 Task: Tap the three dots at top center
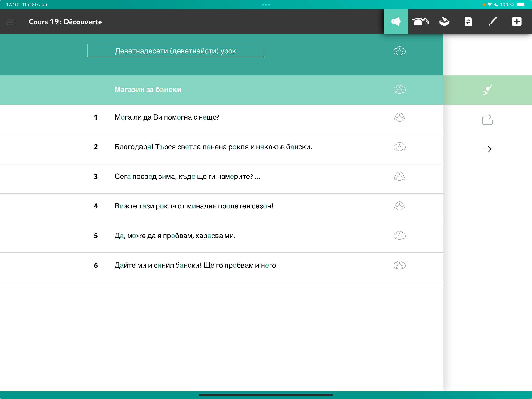(x=266, y=4)
